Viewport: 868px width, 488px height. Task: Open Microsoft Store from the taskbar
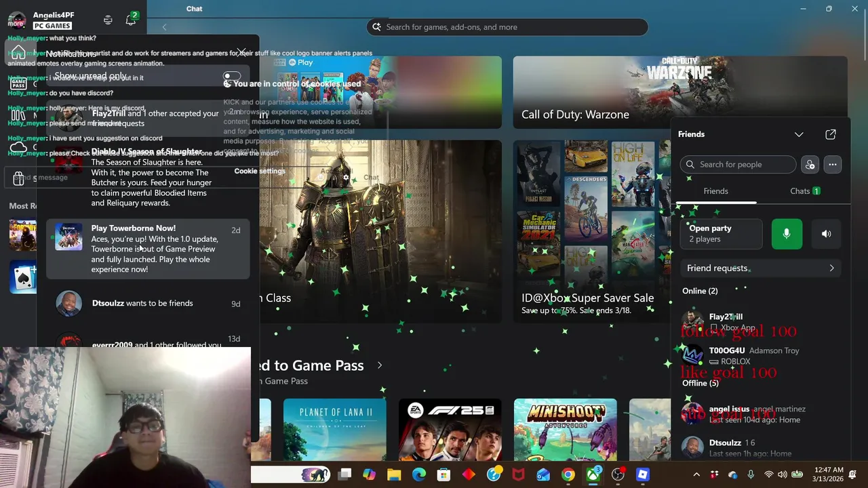click(x=443, y=474)
